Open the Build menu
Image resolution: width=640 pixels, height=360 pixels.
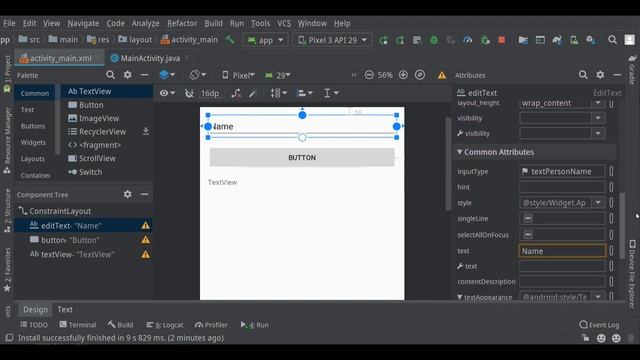pyautogui.click(x=213, y=23)
